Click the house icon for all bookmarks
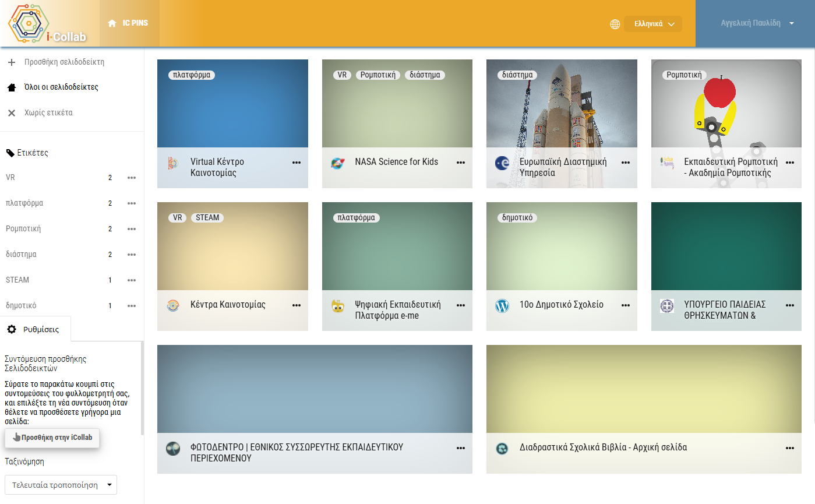 (x=11, y=87)
